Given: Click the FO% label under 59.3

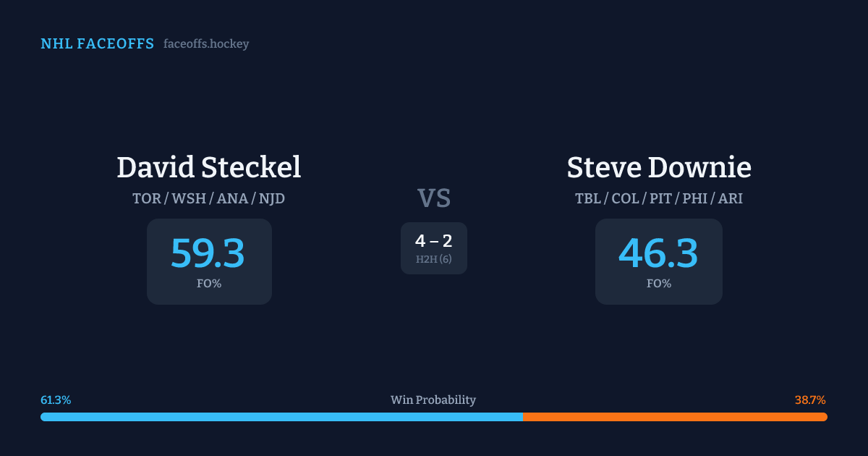Looking at the screenshot, I should pos(209,284).
